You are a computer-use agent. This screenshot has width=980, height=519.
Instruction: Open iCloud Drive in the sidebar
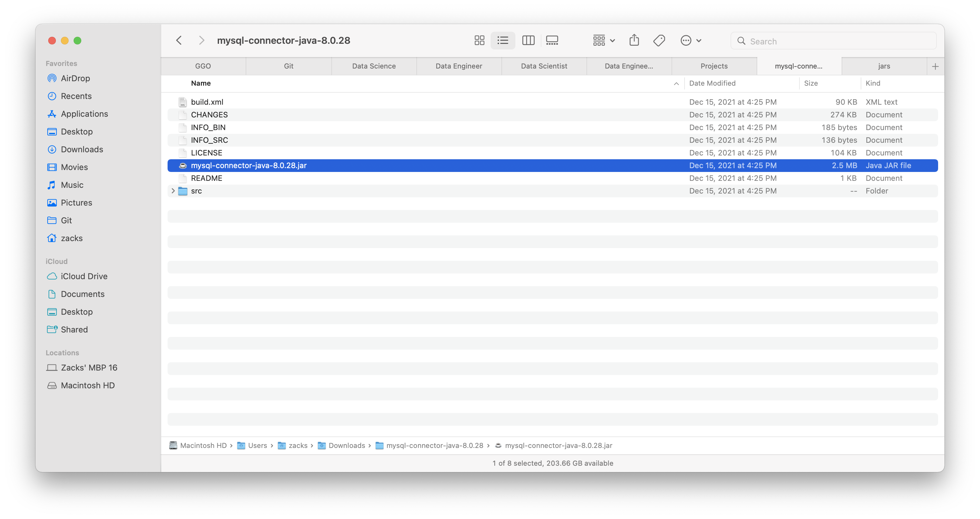84,276
